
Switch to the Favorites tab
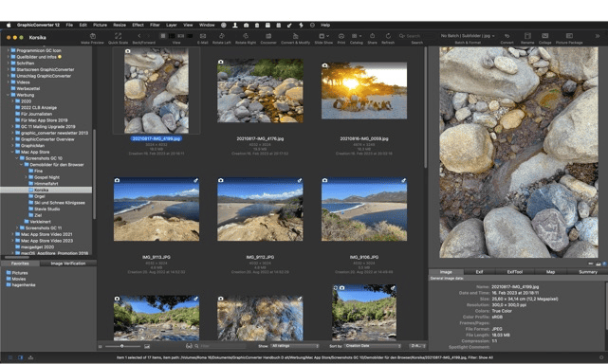pyautogui.click(x=20, y=264)
